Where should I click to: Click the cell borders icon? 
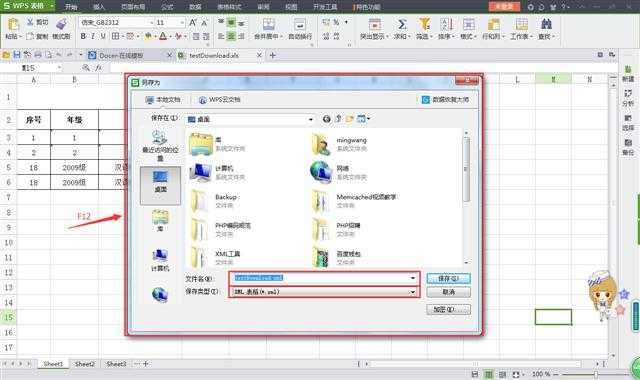pos(116,36)
